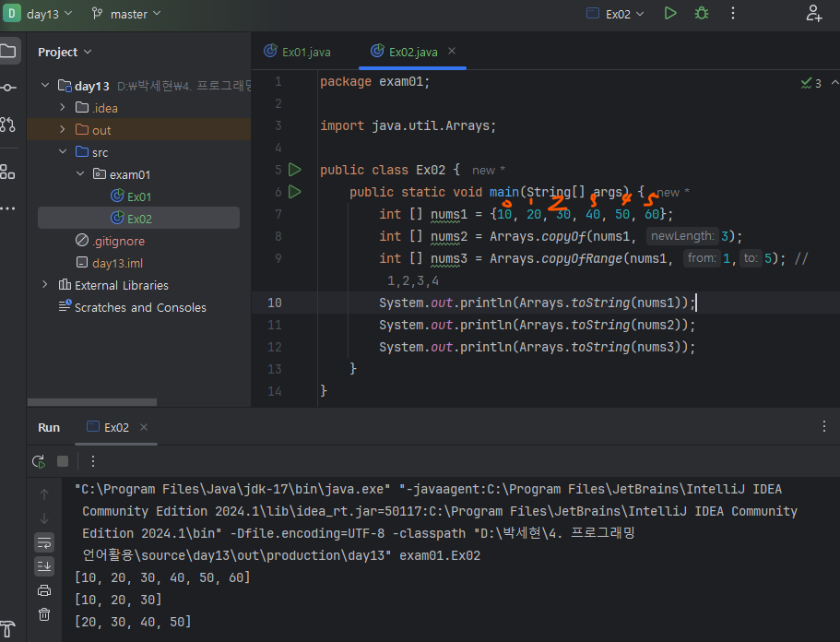Image resolution: width=840 pixels, height=642 pixels.
Task: Open the Commit tool window
Action: [x=8, y=88]
